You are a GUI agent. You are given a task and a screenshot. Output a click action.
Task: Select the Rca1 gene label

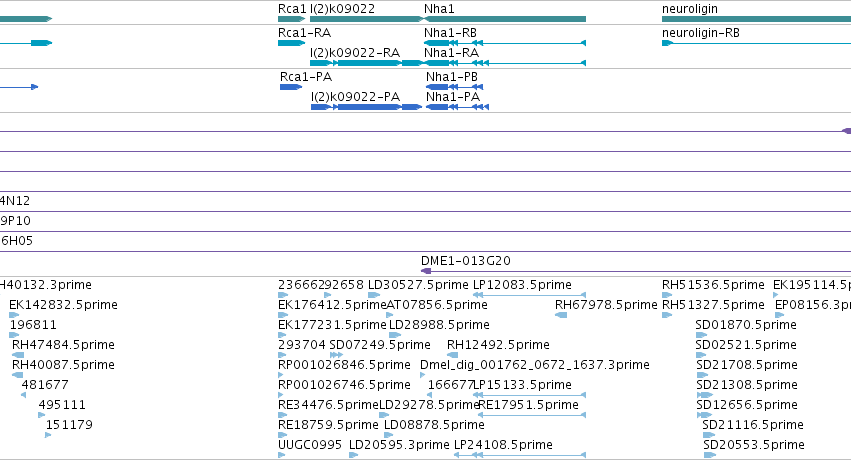(292, 9)
